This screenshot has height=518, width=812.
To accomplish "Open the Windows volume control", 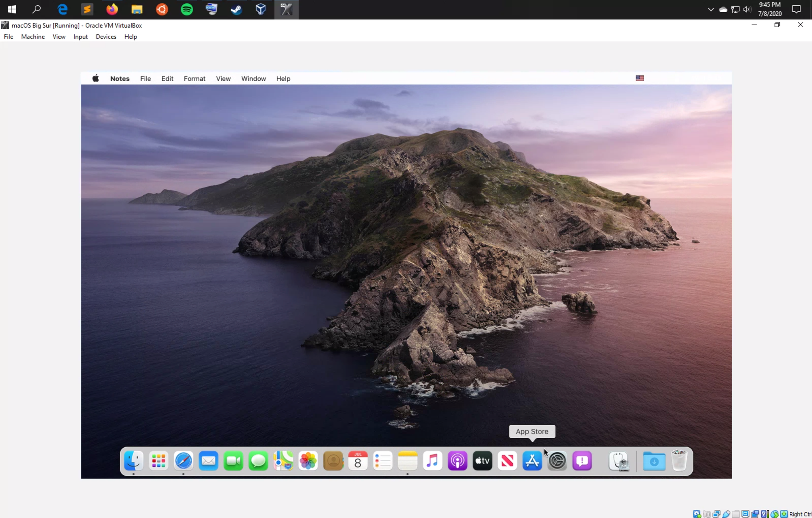I will click(747, 9).
